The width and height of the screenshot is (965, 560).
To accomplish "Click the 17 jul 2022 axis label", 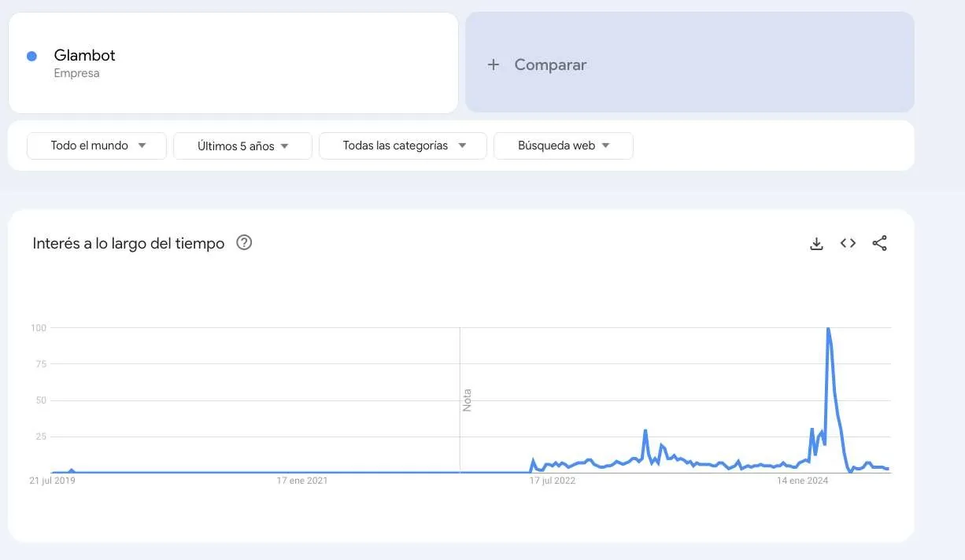I will pos(552,481).
